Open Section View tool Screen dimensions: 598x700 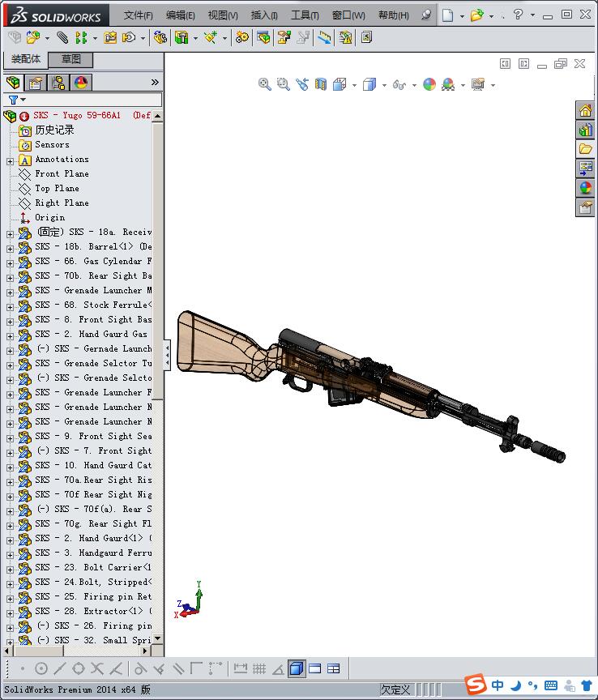pyautogui.click(x=321, y=84)
